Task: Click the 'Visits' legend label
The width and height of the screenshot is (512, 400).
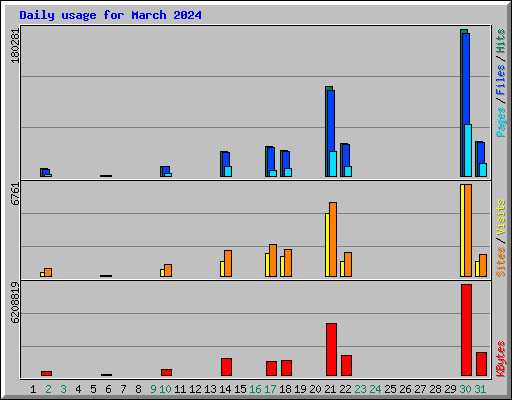Action: tap(500, 217)
